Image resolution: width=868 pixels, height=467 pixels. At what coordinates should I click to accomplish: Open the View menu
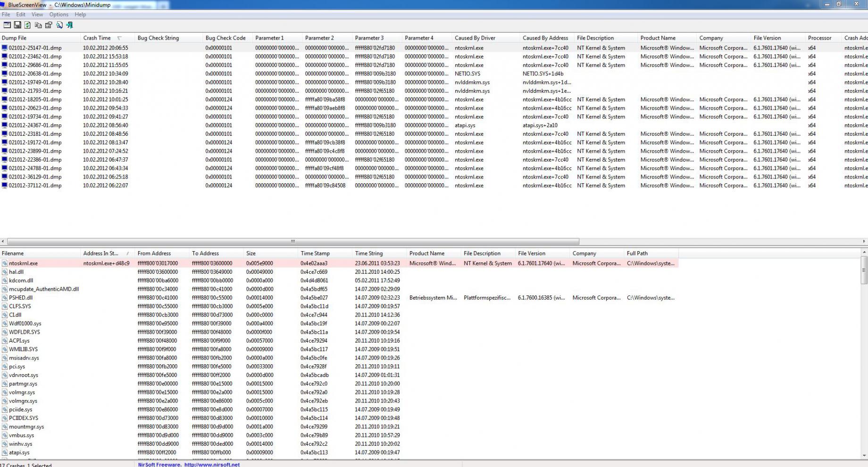click(x=37, y=15)
